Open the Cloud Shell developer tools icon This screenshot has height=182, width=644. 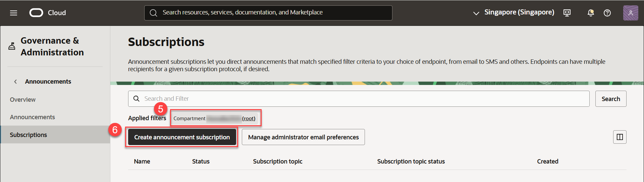click(x=567, y=13)
